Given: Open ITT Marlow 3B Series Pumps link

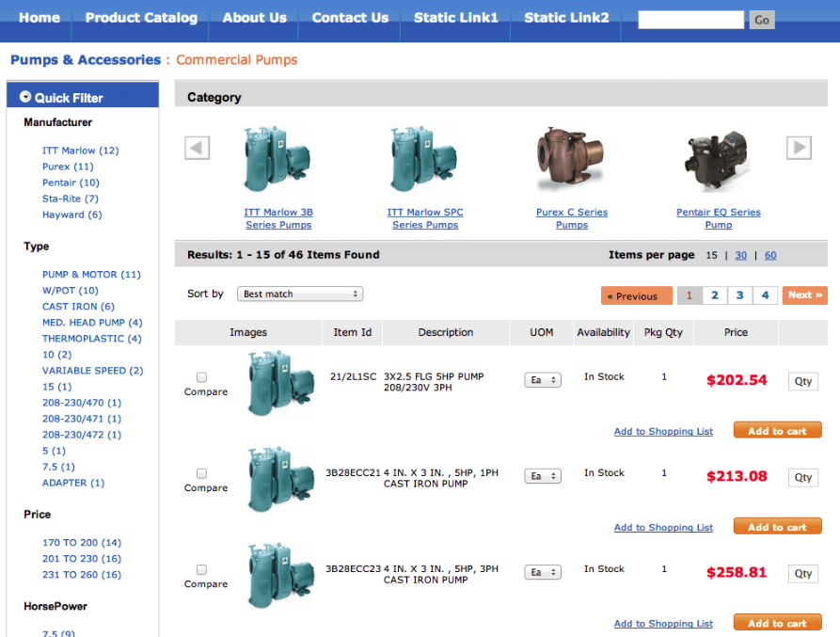Looking at the screenshot, I should click(x=278, y=218).
